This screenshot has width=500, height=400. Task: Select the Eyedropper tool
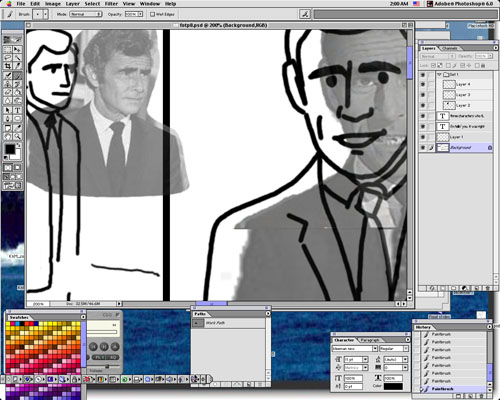tap(17, 128)
